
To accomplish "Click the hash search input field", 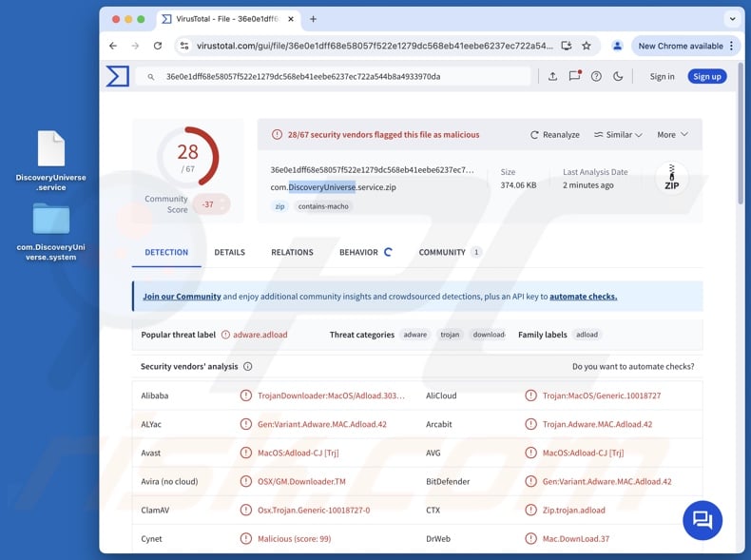I will pyautogui.click(x=333, y=77).
